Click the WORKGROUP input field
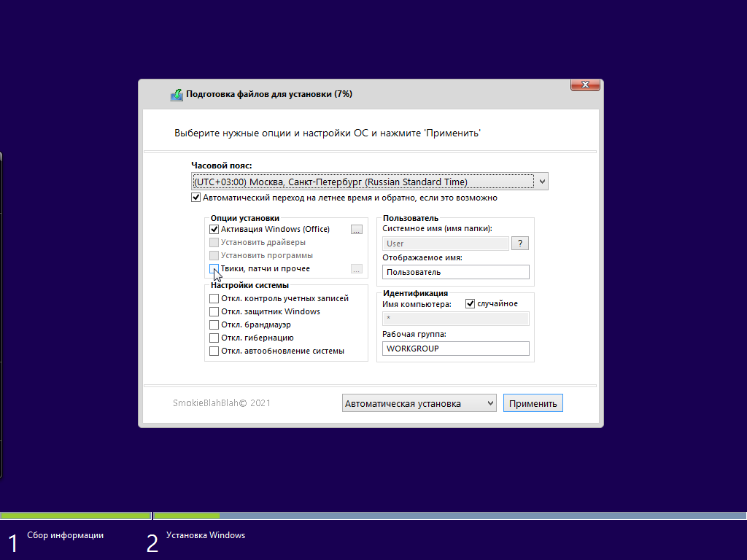Screen dimensions: 747x560 pyautogui.click(x=456, y=349)
